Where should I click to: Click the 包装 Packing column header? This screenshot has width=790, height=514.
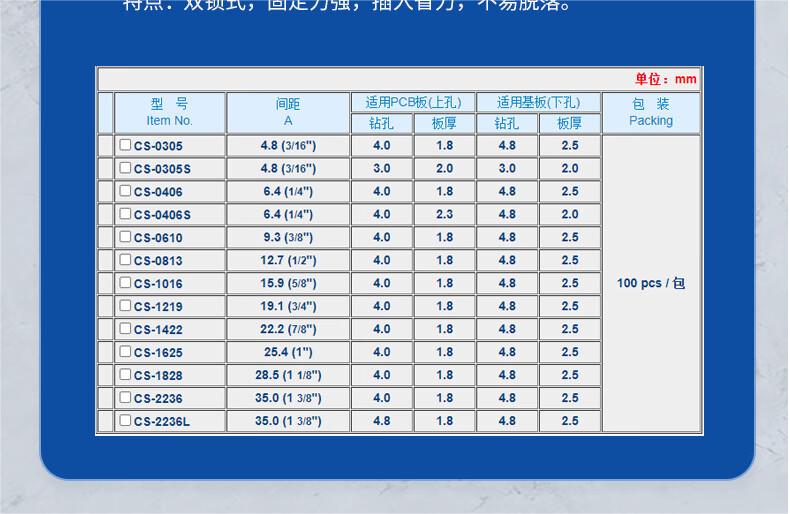651,112
